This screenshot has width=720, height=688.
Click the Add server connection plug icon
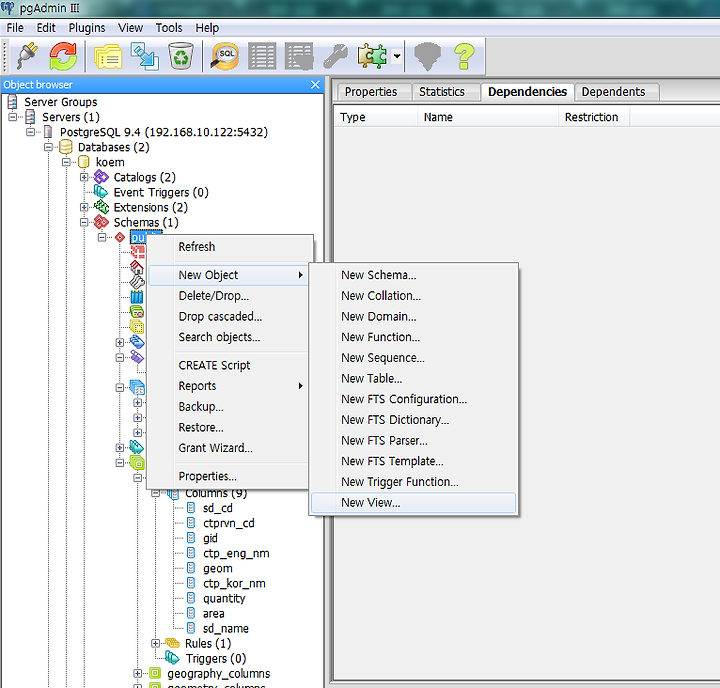point(27,56)
